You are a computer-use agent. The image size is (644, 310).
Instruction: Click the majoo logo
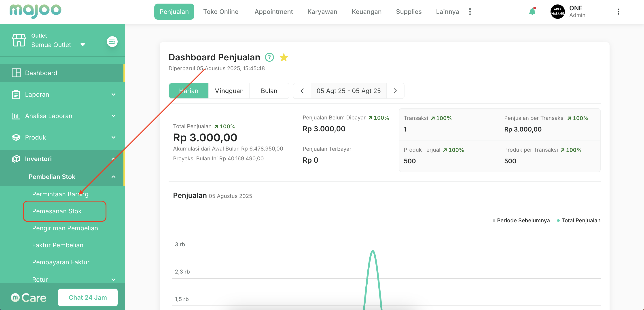tap(35, 11)
